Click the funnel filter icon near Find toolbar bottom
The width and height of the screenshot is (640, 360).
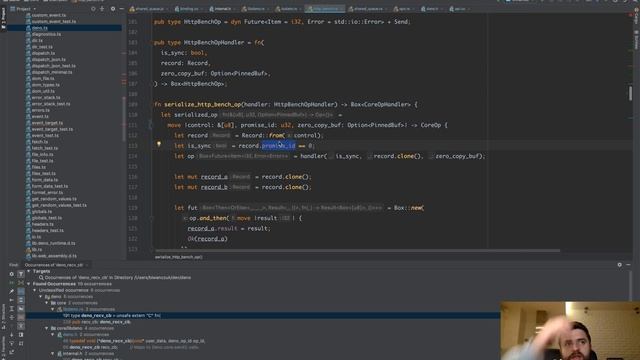11,343
